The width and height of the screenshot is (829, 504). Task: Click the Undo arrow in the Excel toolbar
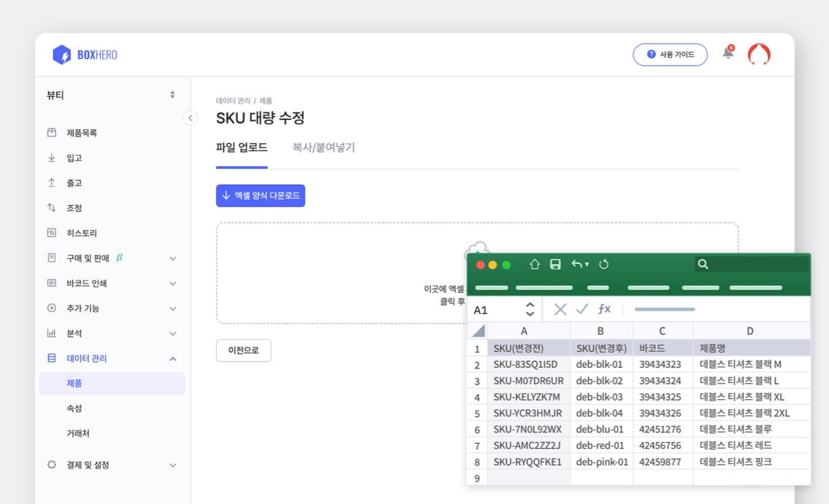578,264
